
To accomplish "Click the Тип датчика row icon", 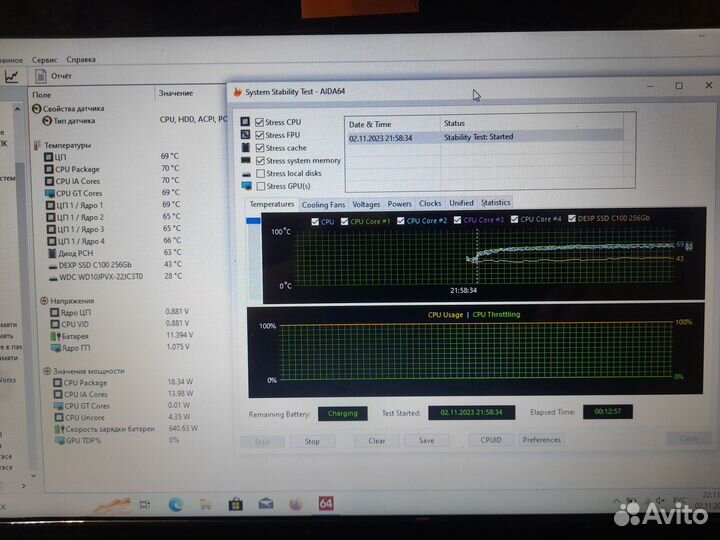I will [x=47, y=121].
